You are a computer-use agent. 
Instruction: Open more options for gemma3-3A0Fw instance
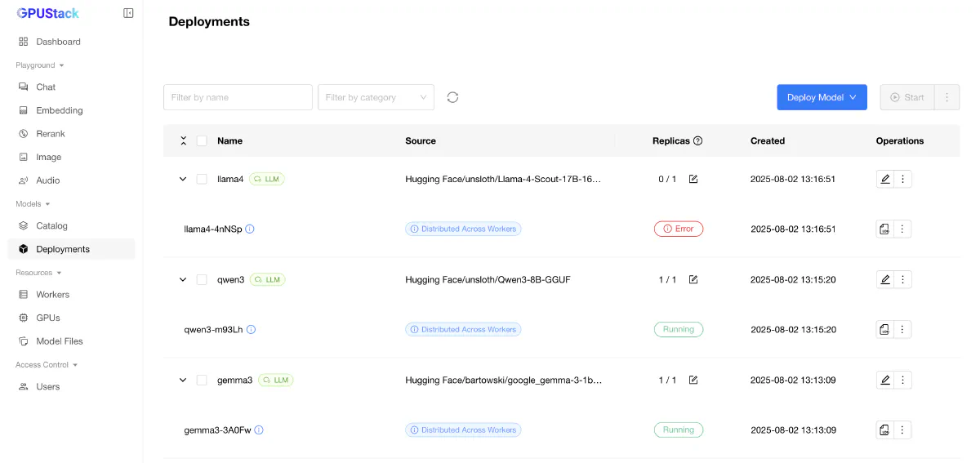tap(902, 430)
